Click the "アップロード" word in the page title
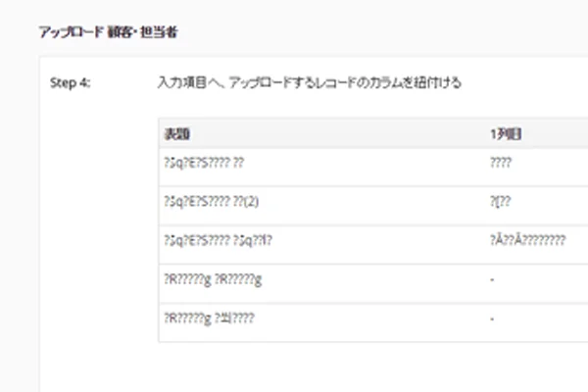 coord(71,32)
